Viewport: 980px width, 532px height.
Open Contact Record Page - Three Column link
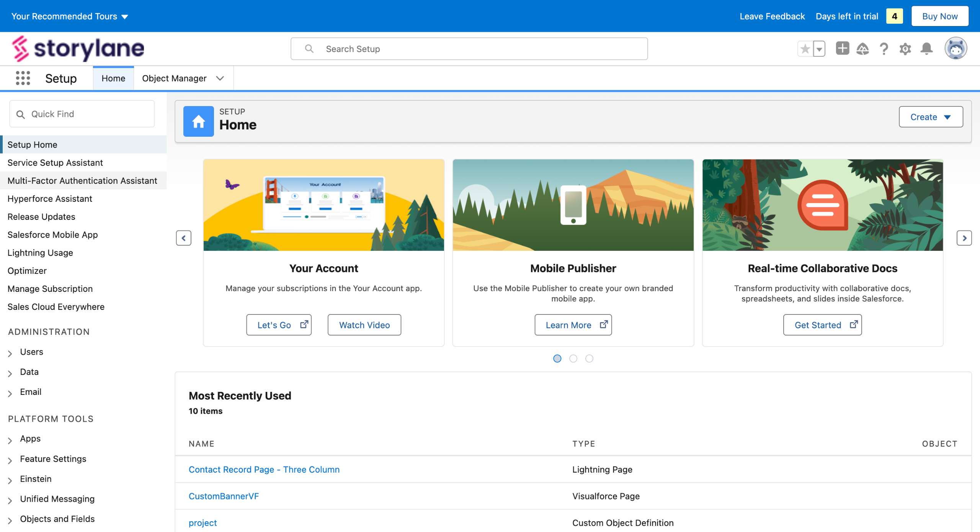tap(264, 469)
